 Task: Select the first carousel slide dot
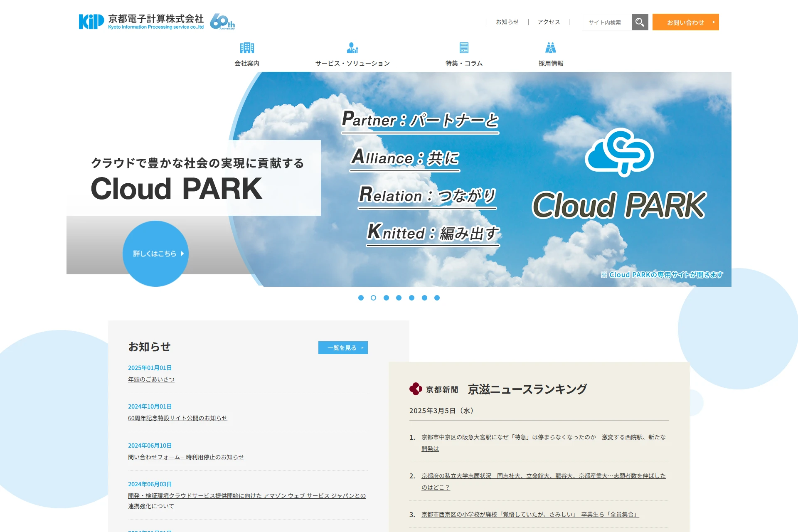[361, 298]
